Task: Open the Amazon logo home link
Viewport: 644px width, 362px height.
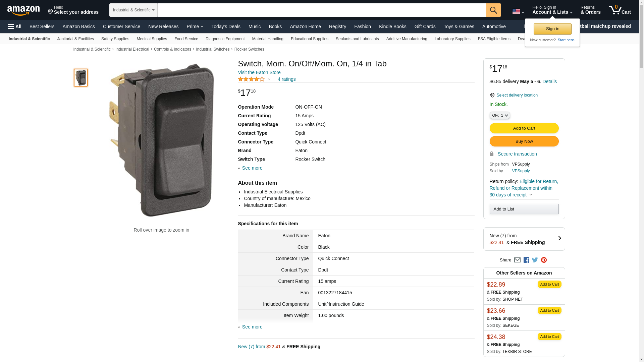Action: 23,10
